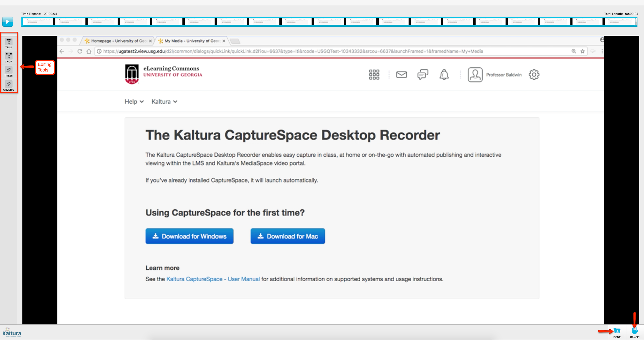The image size is (644, 340).
Task: Expand the Help dropdown menu
Action: (x=134, y=102)
